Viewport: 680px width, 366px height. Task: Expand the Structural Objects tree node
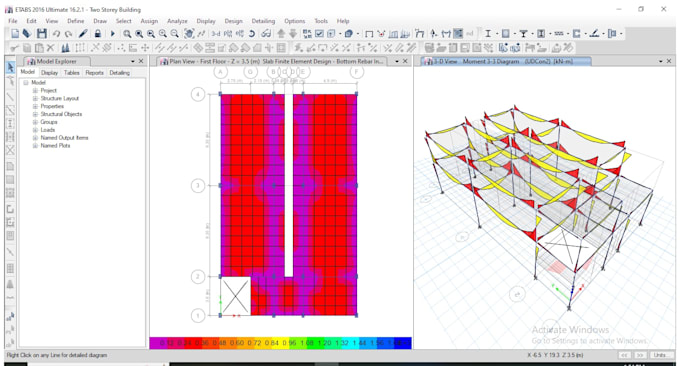point(35,114)
